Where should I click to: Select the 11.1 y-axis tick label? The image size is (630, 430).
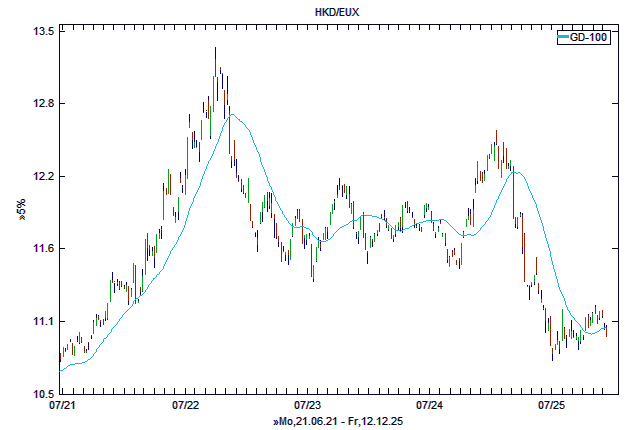point(43,321)
